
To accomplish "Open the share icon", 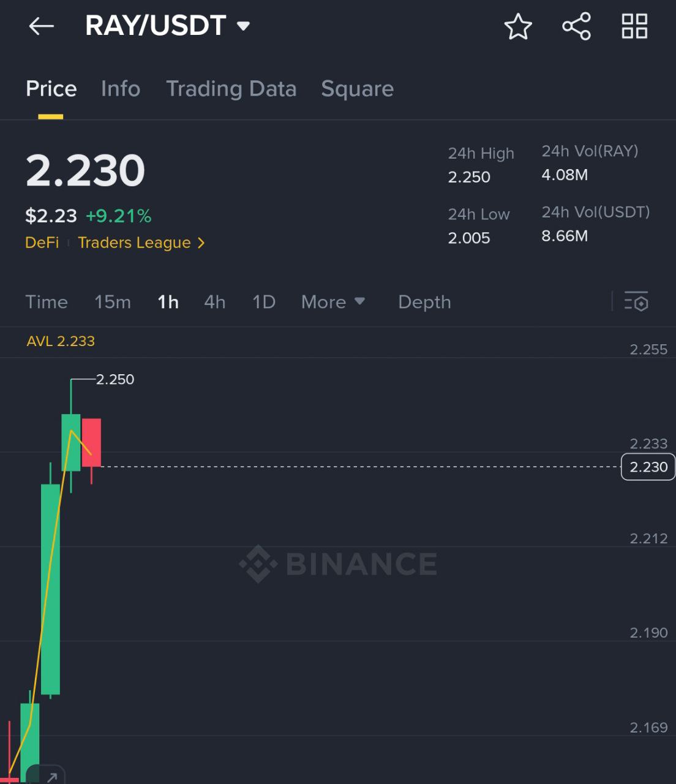I will (x=576, y=26).
